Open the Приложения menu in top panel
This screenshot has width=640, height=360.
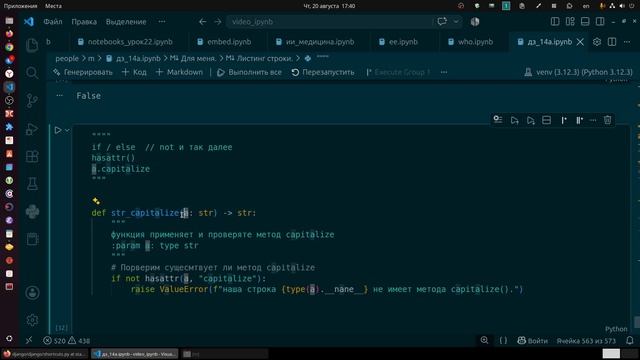(20, 6)
